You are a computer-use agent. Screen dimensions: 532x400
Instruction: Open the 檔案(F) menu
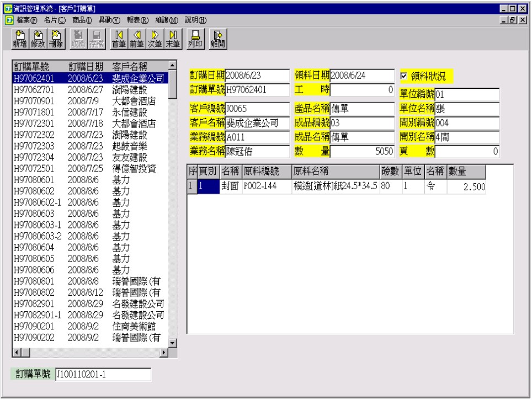point(27,20)
